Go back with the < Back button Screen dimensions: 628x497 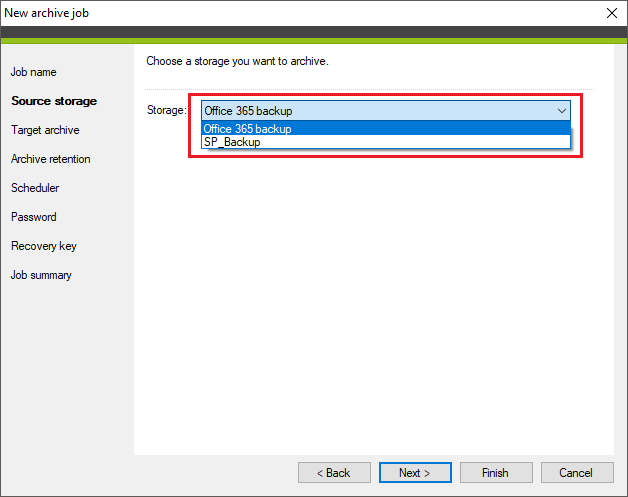[x=334, y=473]
